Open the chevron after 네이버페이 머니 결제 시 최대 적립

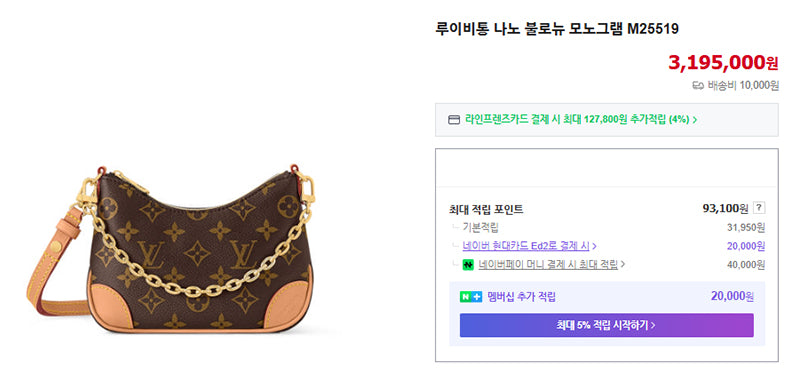[623, 265]
